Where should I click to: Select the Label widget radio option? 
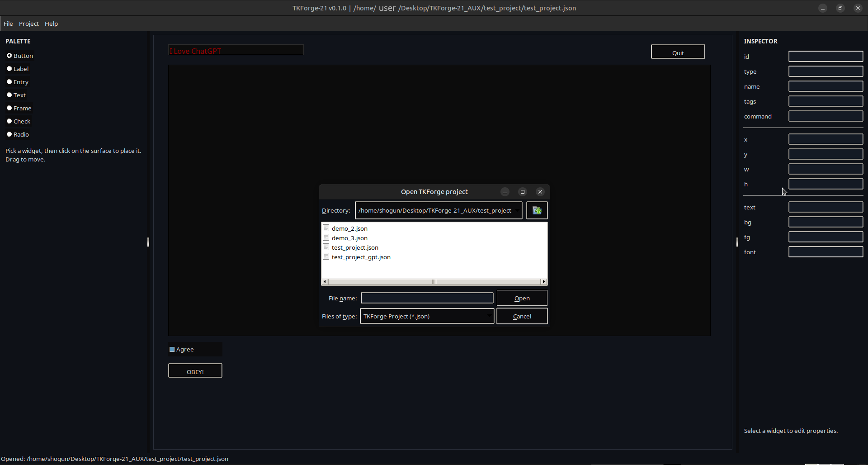point(9,69)
